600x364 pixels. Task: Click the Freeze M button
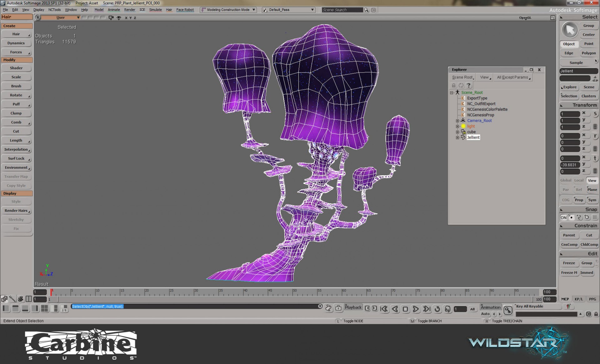coord(569,272)
